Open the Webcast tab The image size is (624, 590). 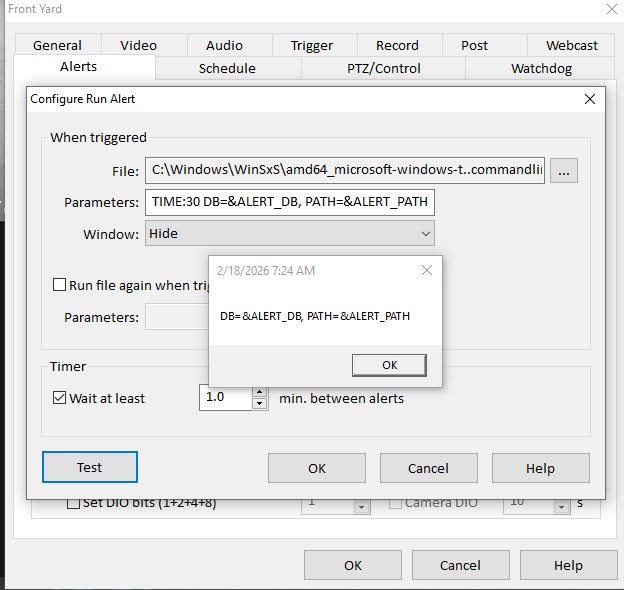[x=571, y=45]
